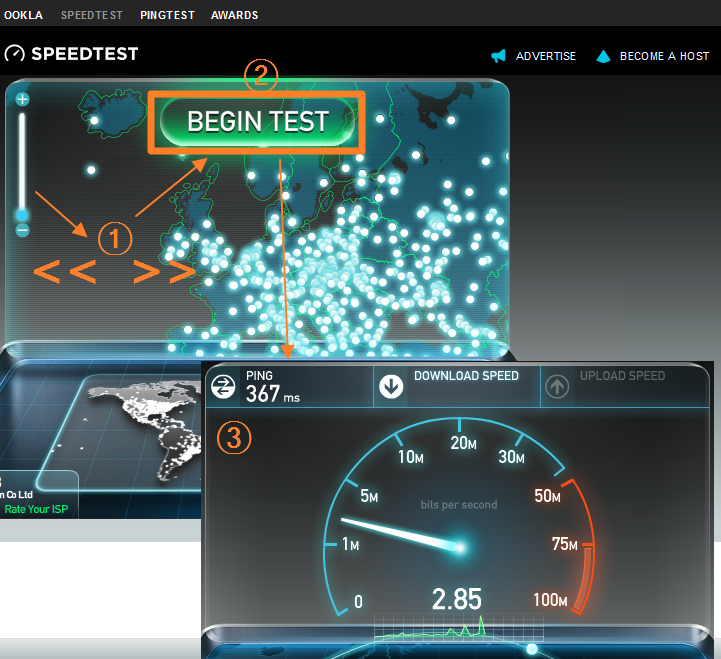The width and height of the screenshot is (721, 659).
Task: Open the PINGTEST navigation tab
Action: tap(167, 15)
